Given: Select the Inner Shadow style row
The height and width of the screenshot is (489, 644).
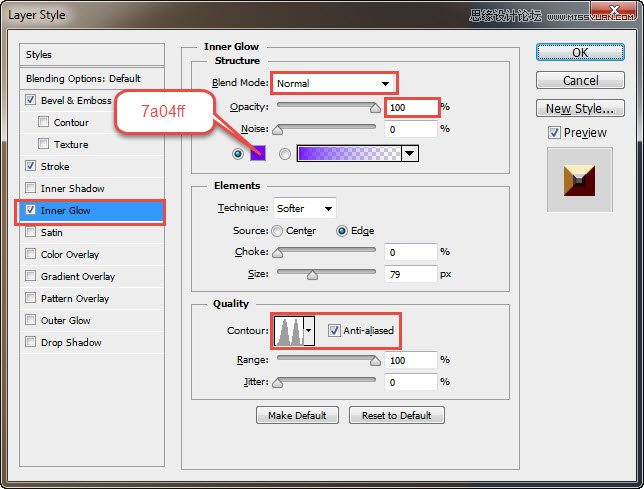Looking at the screenshot, I should pos(92,188).
